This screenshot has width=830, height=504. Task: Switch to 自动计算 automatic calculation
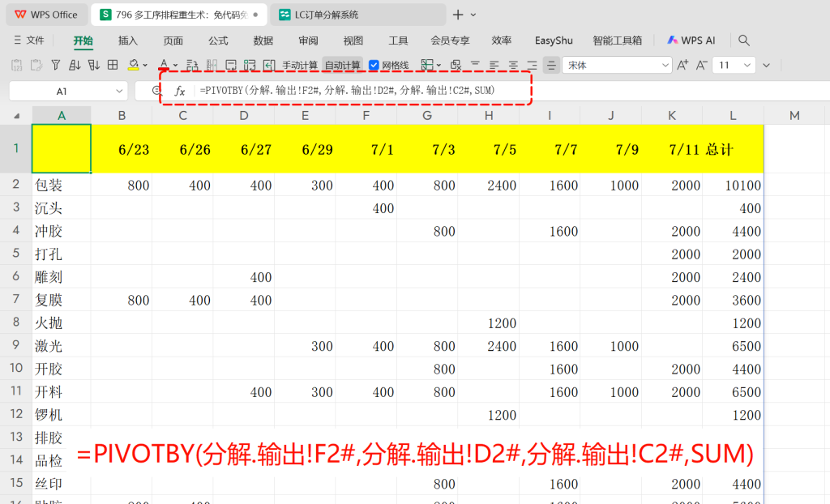[343, 65]
